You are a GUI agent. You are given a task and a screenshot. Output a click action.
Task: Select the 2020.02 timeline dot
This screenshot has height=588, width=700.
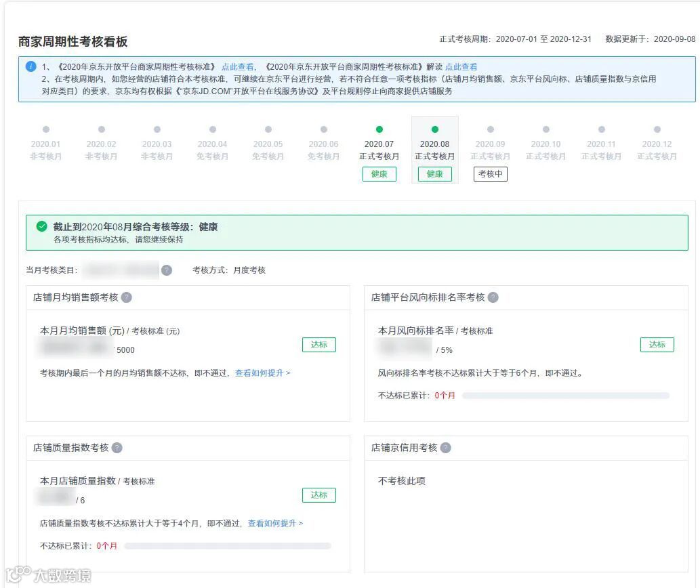click(x=102, y=129)
